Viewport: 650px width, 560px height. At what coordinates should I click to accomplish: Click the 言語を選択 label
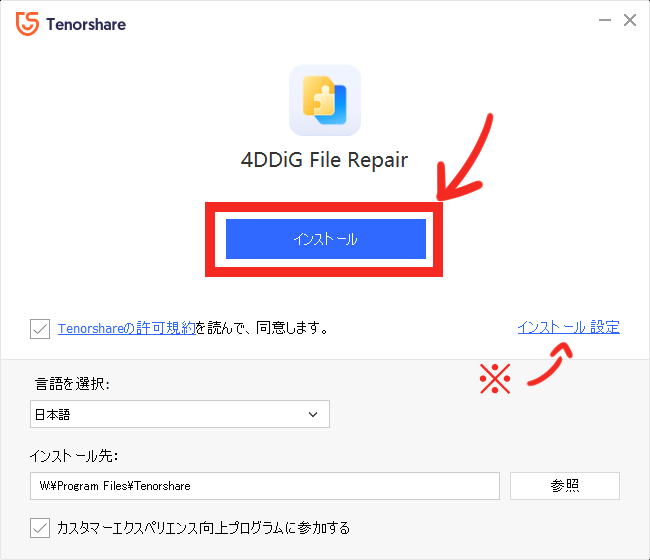pyautogui.click(x=72, y=384)
